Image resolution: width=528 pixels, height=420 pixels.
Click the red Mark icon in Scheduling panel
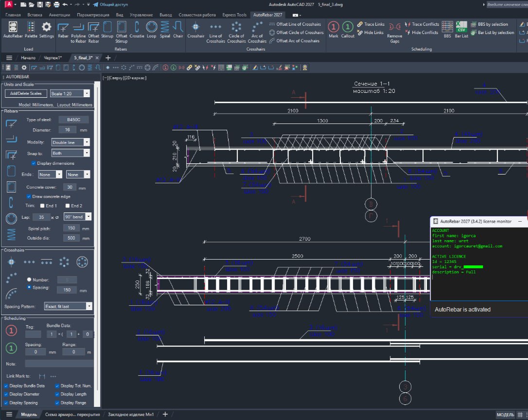click(x=11, y=331)
